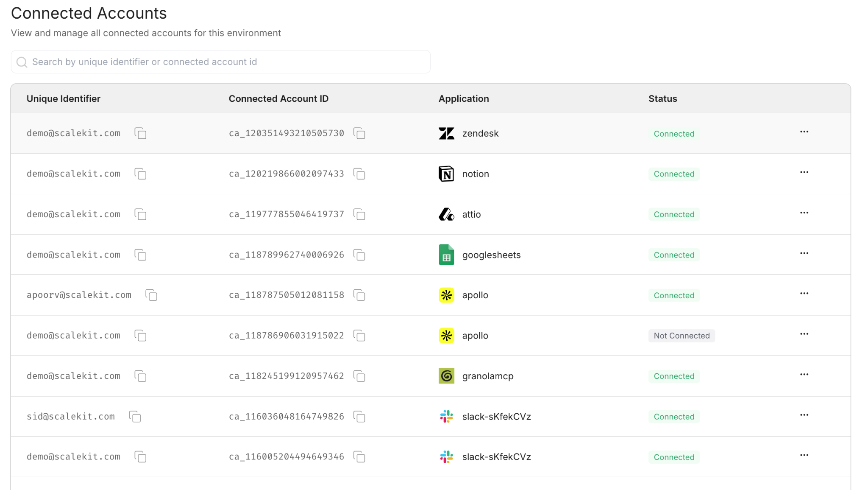Screen dimensions: 868x490
Task: Click the attio application logo
Action: point(446,214)
